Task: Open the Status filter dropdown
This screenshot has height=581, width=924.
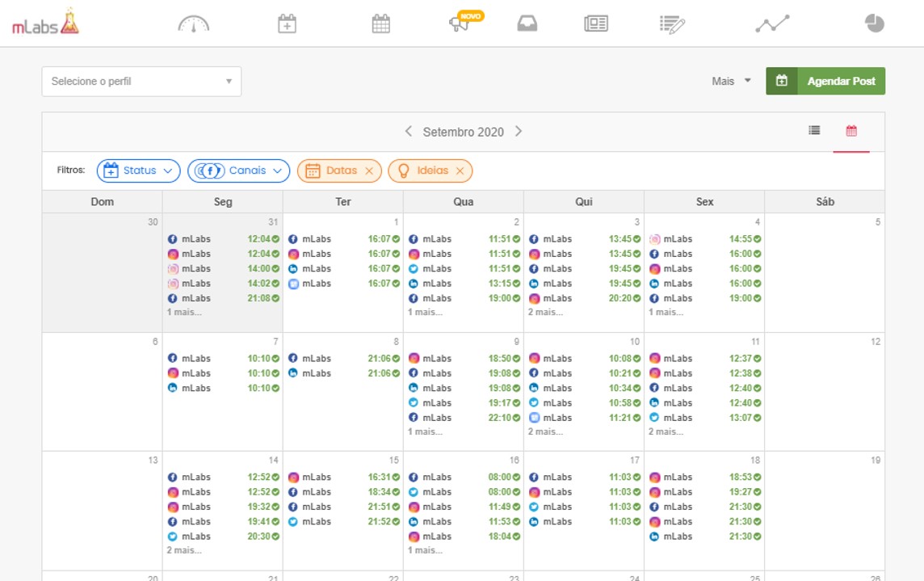Action: click(x=138, y=171)
